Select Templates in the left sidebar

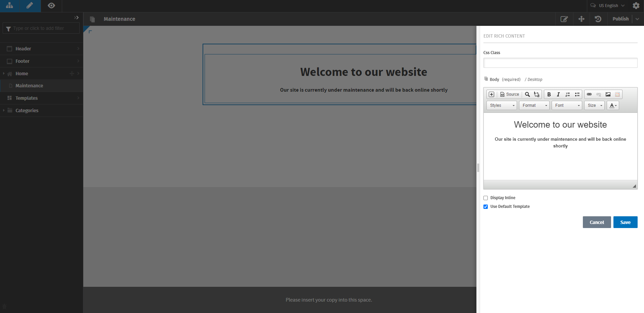pos(27,98)
